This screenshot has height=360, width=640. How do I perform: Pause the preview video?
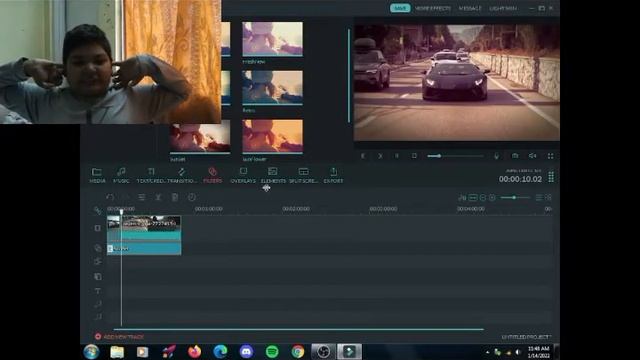pyautogui.click(x=397, y=156)
